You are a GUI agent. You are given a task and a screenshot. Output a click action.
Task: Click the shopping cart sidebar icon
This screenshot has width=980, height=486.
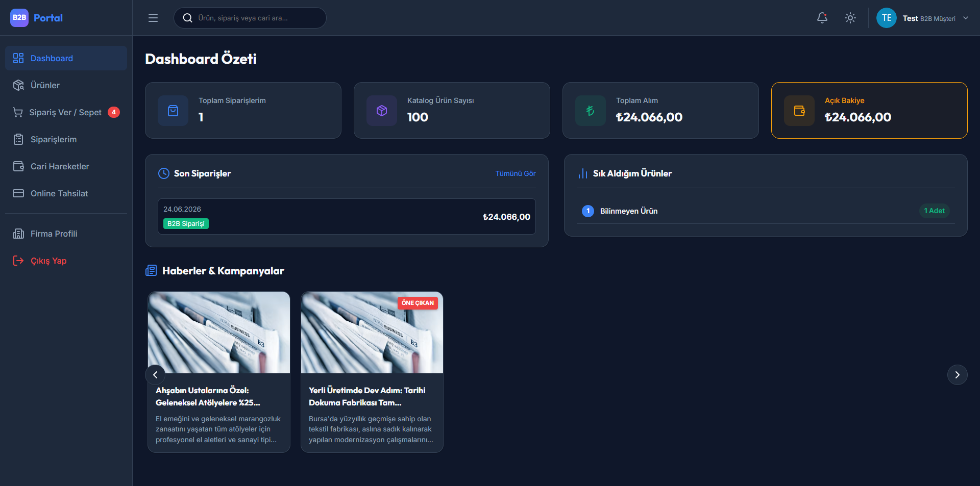tap(18, 112)
